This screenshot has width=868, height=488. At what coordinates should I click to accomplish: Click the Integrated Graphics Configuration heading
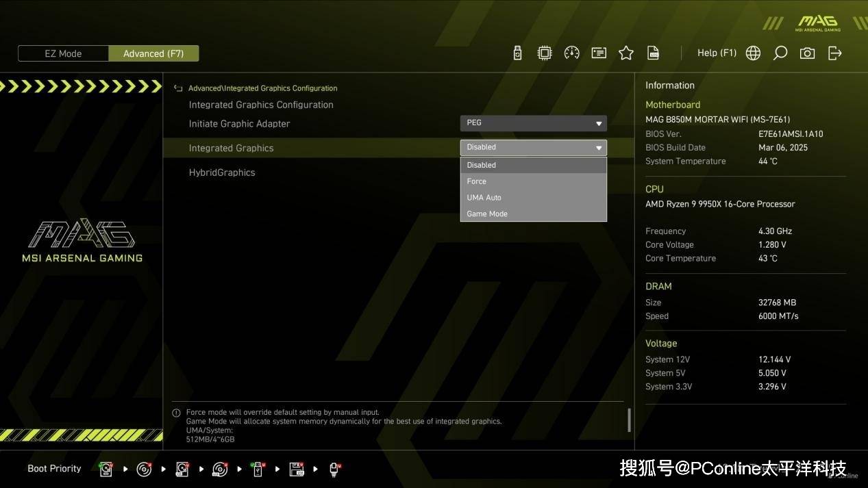point(261,105)
